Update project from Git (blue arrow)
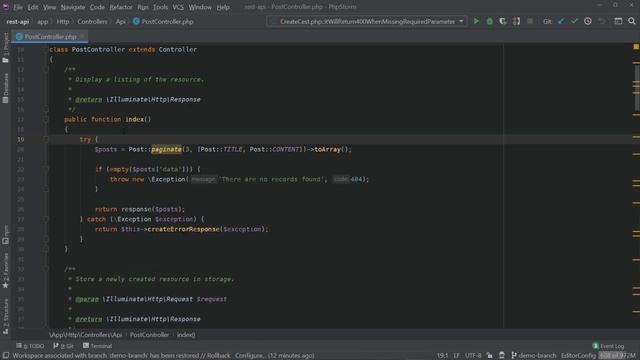Viewport: 640px width, 360px height. pos(561,21)
